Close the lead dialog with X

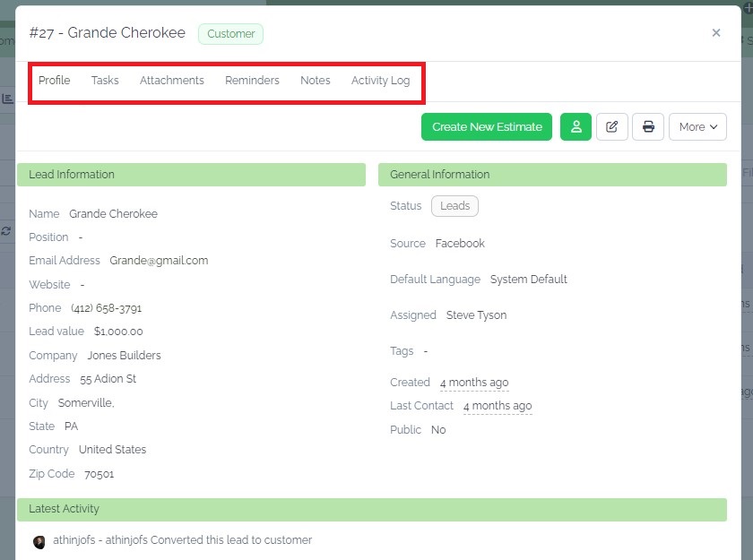coord(716,32)
